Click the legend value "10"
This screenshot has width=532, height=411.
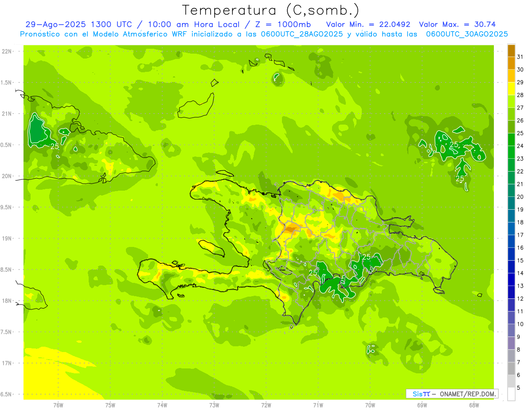[520, 324]
